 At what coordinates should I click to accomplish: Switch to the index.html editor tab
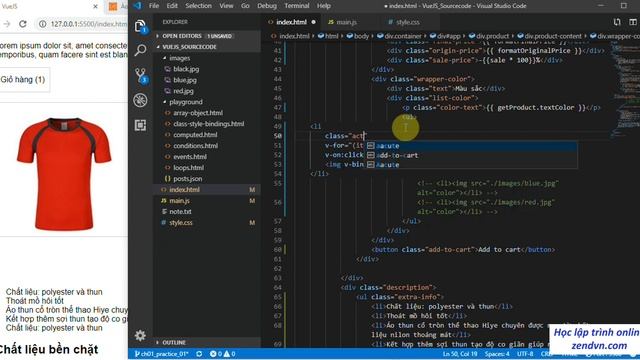[291, 22]
